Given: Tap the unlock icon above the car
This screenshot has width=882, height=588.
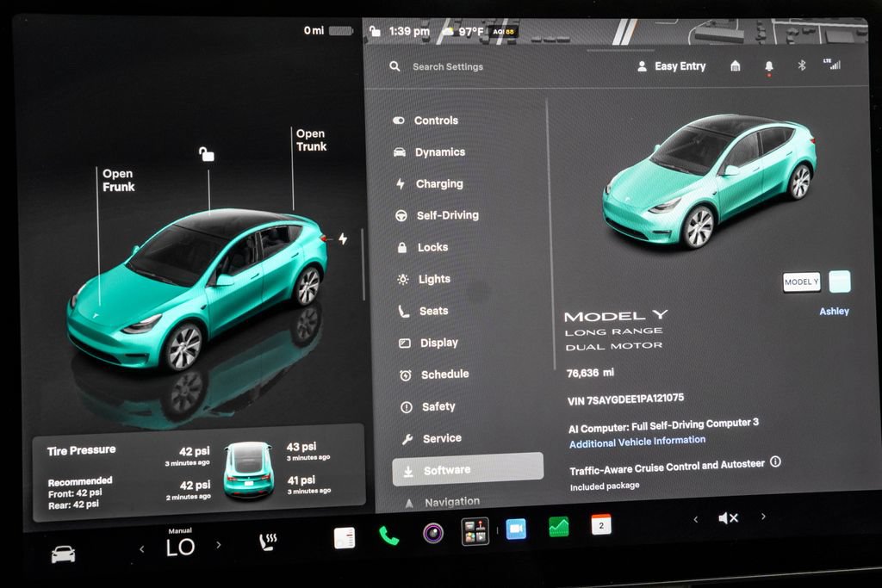Looking at the screenshot, I should (207, 153).
